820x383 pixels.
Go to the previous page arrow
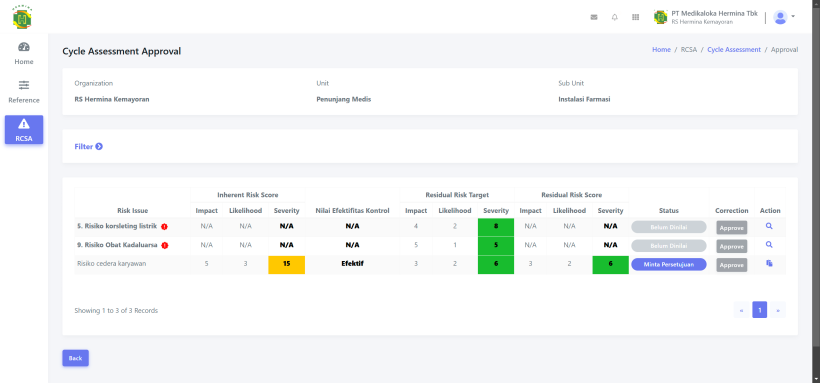coord(741,310)
